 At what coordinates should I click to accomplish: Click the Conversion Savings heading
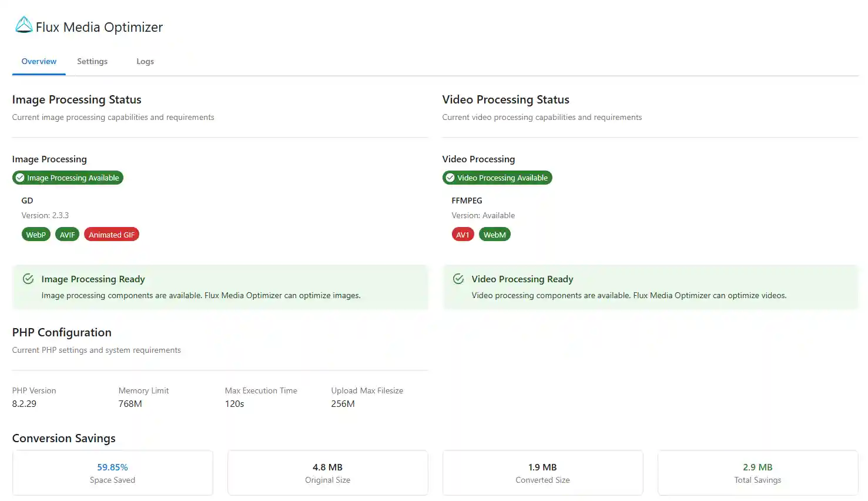coord(64,438)
